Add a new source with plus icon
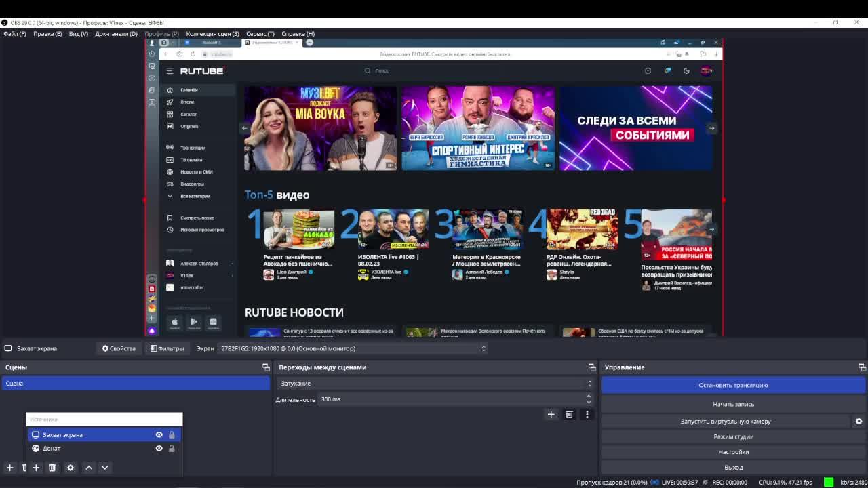Screen dimensions: 868x488 point(36,468)
